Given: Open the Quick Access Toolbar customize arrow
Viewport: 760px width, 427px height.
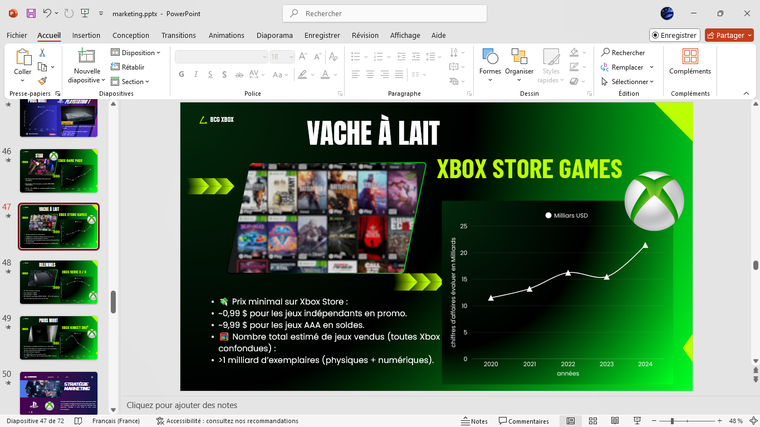Looking at the screenshot, I should (101, 14).
